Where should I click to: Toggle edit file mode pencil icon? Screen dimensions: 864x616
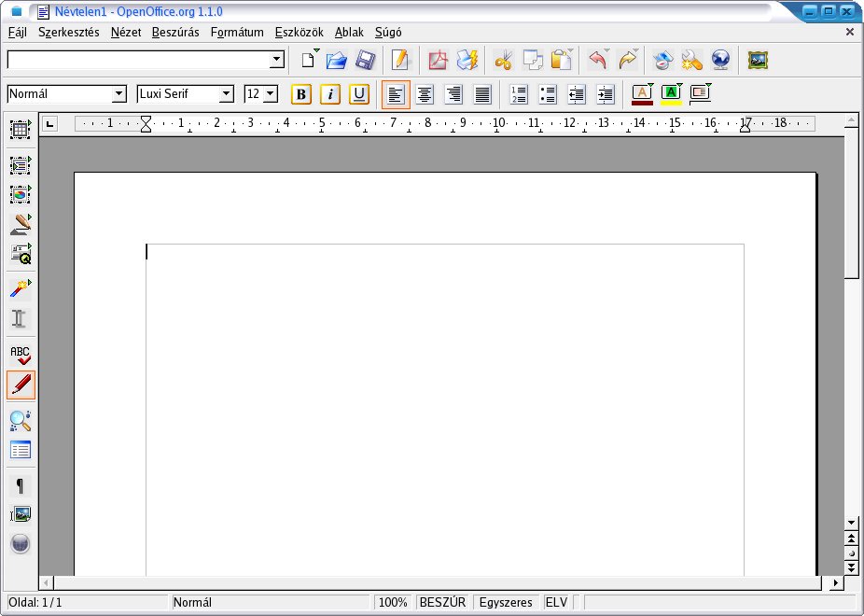[400, 60]
